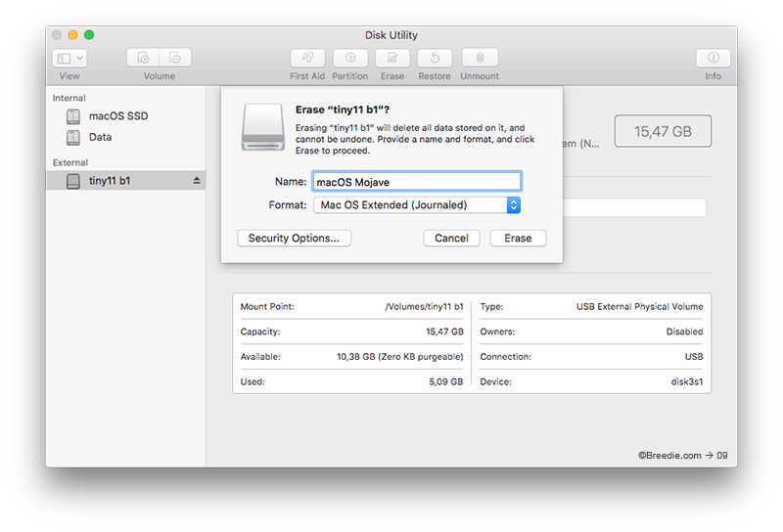Click the Security Options button
Image resolution: width=783 pixels, height=532 pixels.
click(x=295, y=238)
